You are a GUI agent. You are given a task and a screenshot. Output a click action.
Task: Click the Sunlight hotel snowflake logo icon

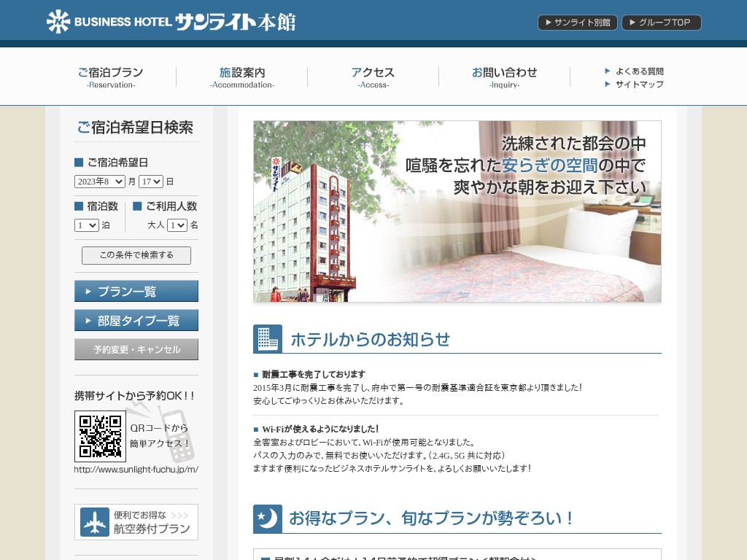point(58,21)
